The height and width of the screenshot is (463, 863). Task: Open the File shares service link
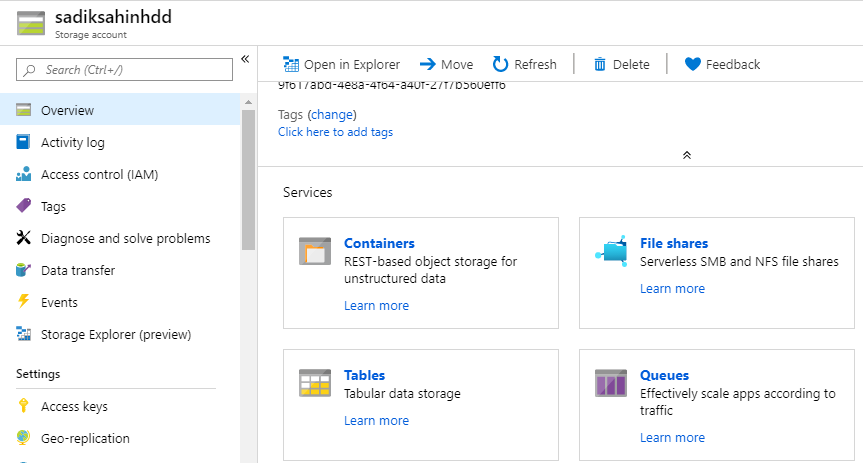click(x=674, y=243)
